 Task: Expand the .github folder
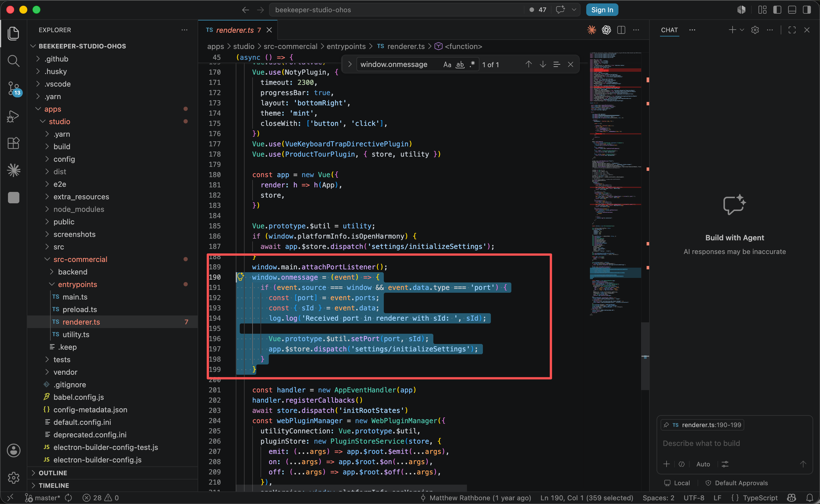click(56, 59)
